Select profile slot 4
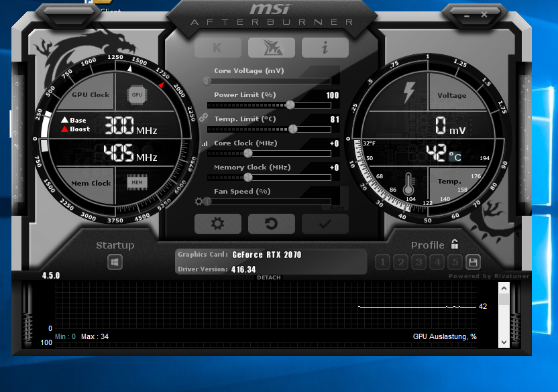Image resolution: width=558 pixels, height=392 pixels. point(437,263)
